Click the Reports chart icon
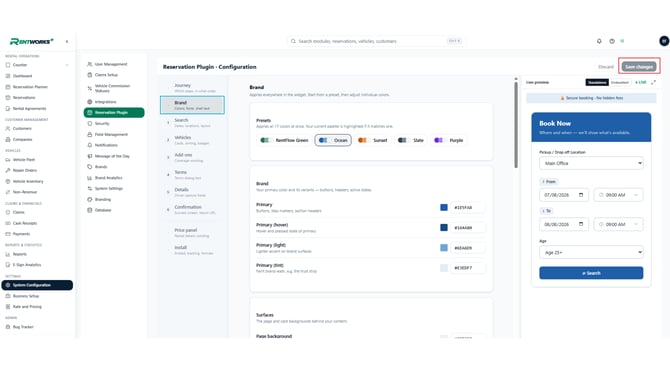The height and width of the screenshot is (376, 670). point(8,254)
